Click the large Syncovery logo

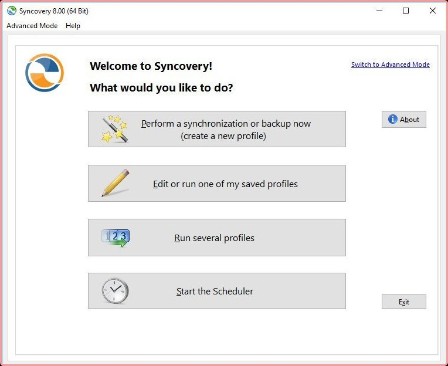[x=44, y=73]
